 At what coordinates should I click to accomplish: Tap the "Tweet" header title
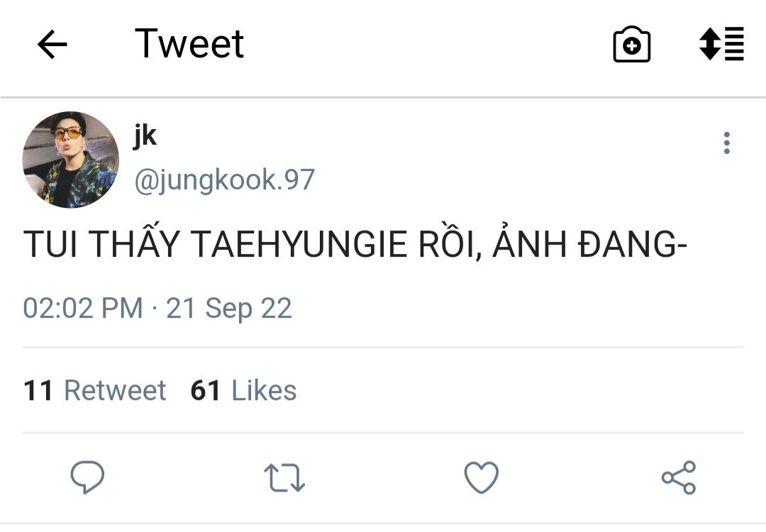pyautogui.click(x=189, y=44)
